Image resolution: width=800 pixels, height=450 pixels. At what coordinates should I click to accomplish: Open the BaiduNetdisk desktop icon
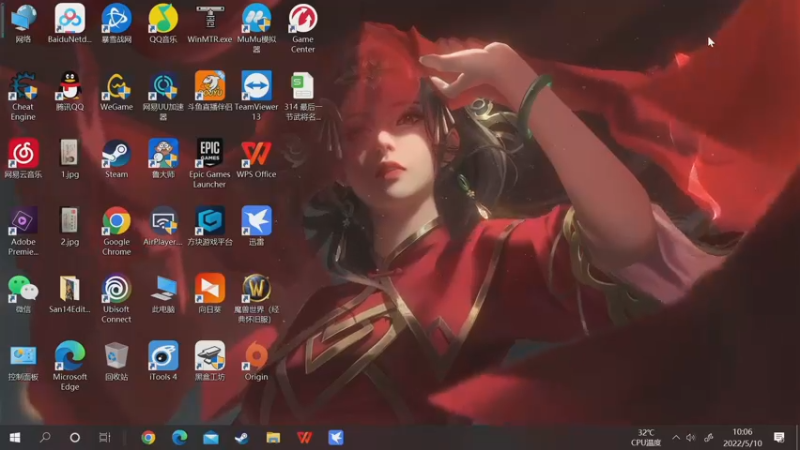click(x=70, y=24)
